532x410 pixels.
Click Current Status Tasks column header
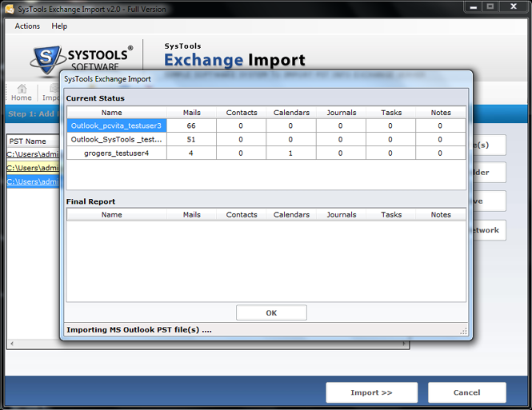[x=391, y=113]
